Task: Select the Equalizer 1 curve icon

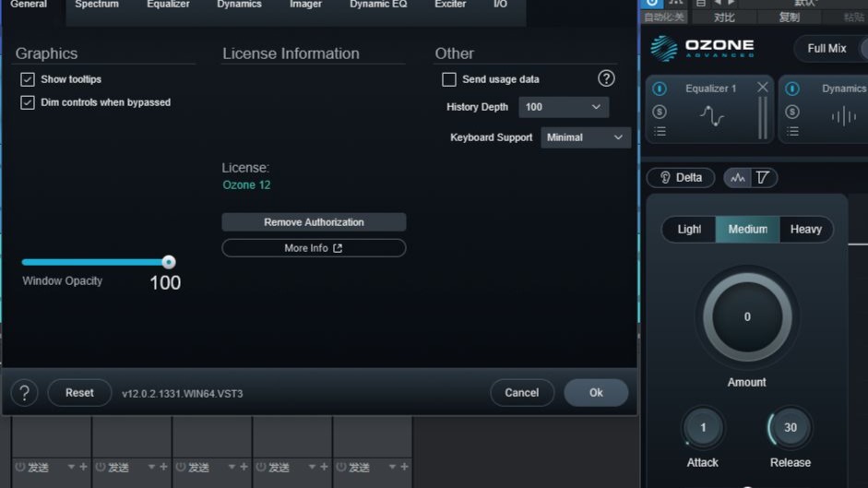Action: click(x=711, y=115)
